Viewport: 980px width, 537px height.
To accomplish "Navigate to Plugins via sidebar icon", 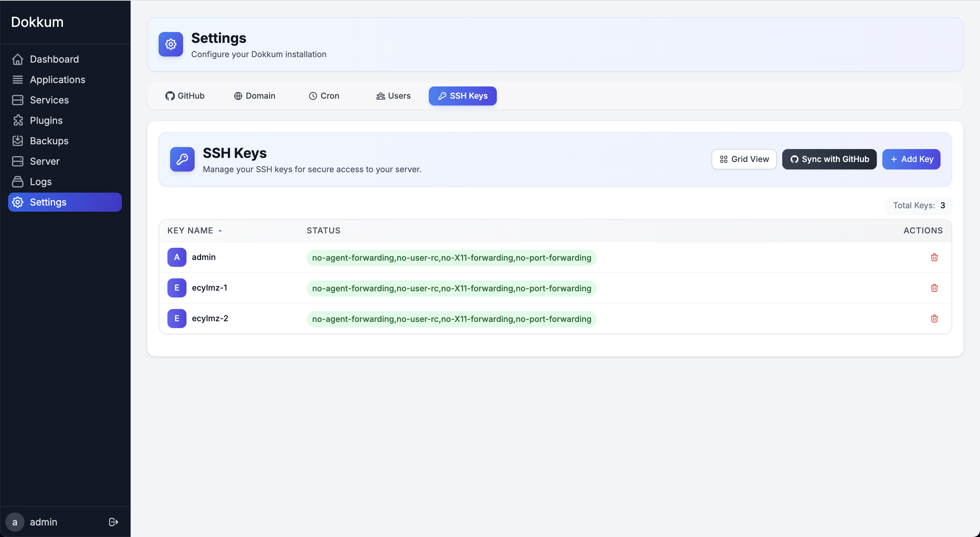I will tap(46, 120).
